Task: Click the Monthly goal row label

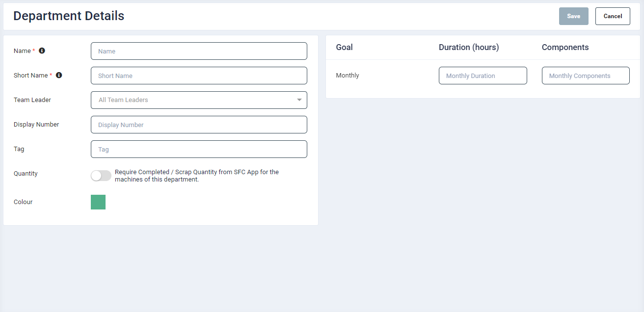Action: [x=348, y=76]
